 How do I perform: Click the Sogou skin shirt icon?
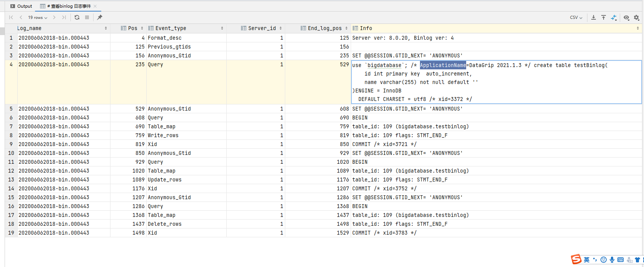[x=637, y=260]
